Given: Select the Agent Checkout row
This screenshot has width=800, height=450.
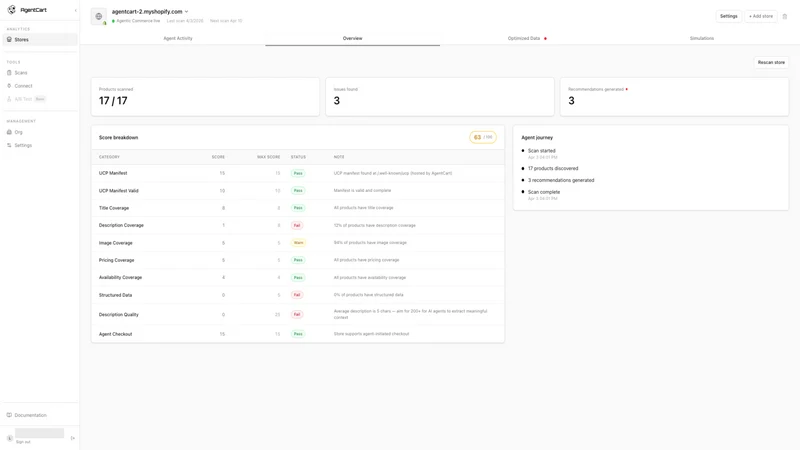Looking at the screenshot, I should [x=298, y=334].
